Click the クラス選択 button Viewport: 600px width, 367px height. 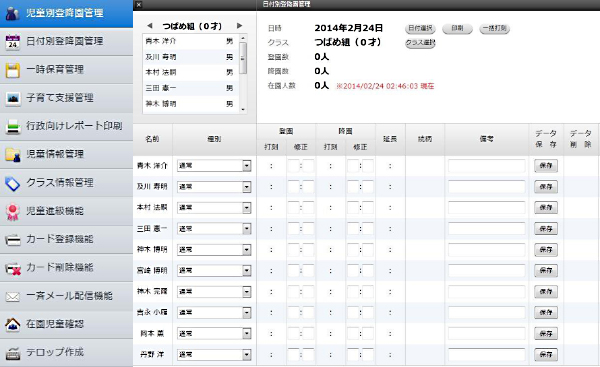420,43
